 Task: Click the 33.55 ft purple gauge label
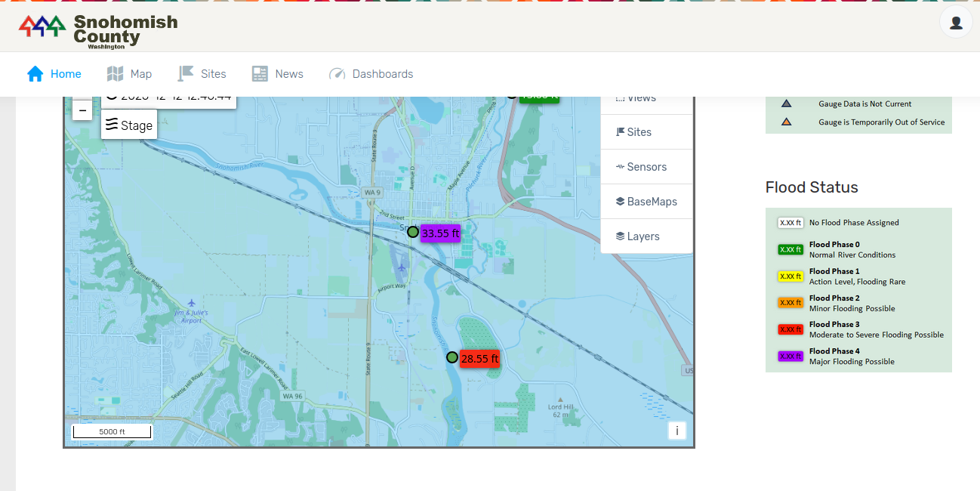pyautogui.click(x=440, y=233)
